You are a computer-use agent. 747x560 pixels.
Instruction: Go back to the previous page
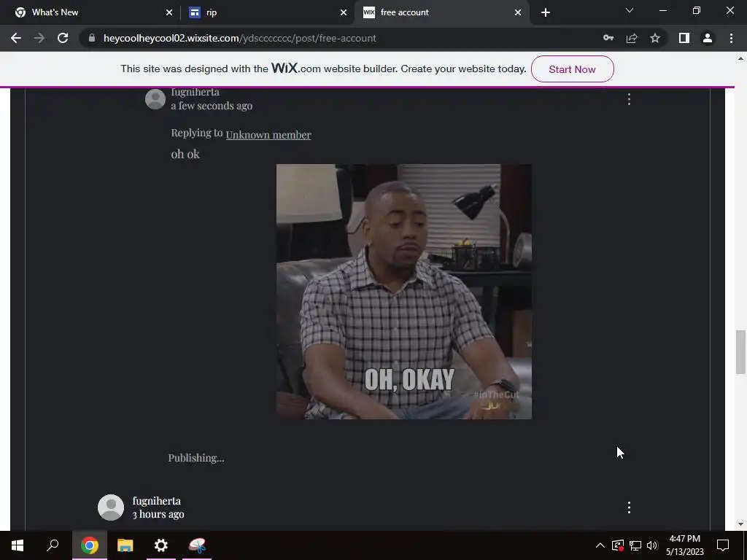16,38
